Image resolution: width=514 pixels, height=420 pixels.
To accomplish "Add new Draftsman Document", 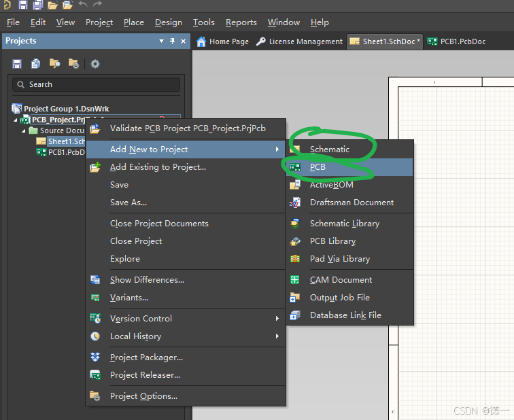I will (x=349, y=203).
